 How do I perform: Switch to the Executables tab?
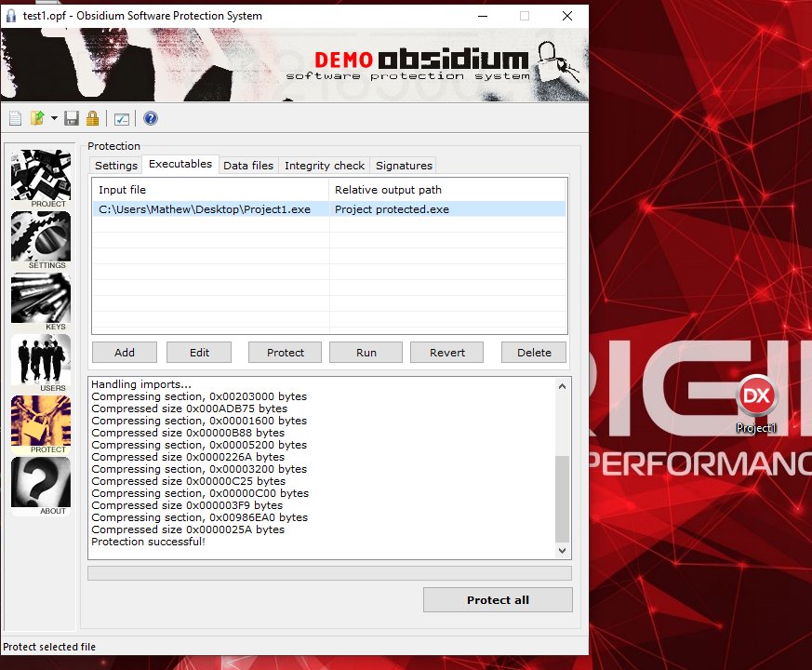coord(180,164)
